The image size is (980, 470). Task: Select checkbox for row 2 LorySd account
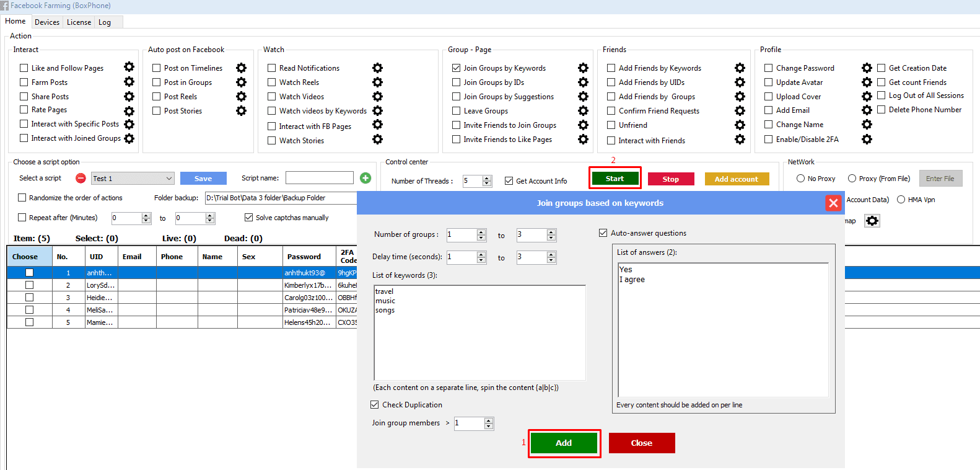point(29,285)
